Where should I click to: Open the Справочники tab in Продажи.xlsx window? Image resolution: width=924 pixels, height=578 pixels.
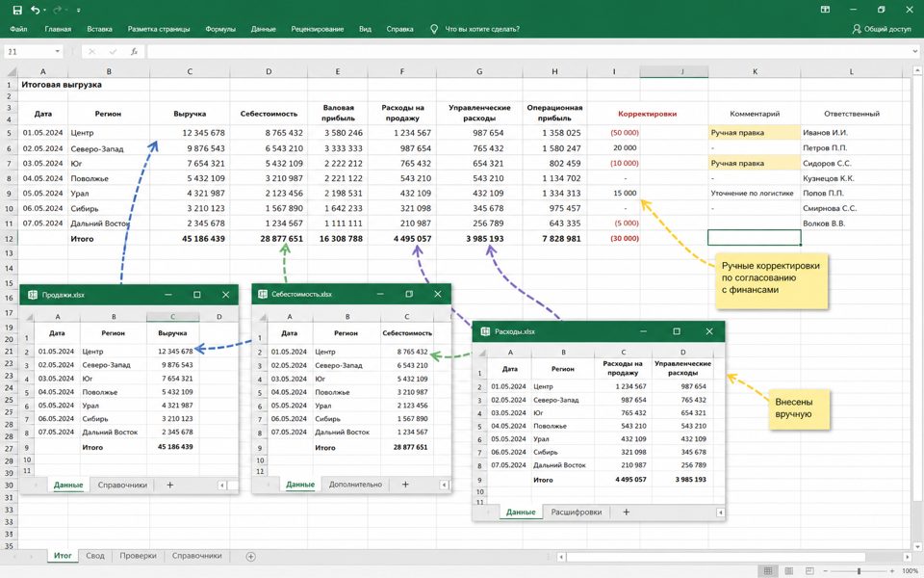(x=122, y=485)
